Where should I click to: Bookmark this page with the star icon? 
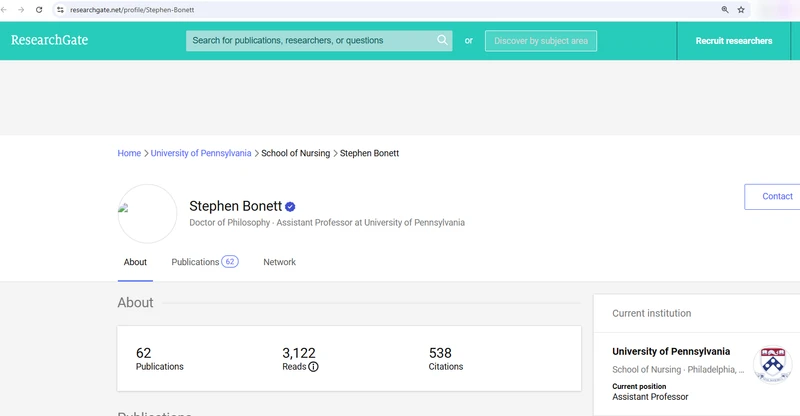tap(741, 10)
